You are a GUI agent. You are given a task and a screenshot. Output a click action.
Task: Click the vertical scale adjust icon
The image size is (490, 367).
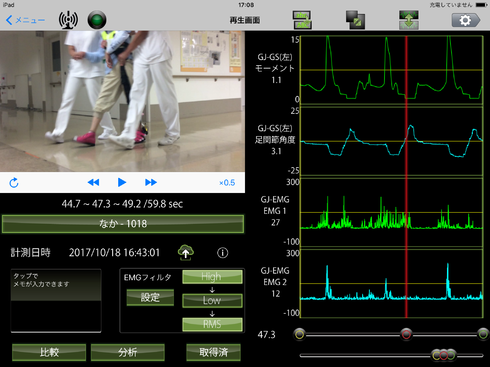pyautogui.click(x=409, y=20)
